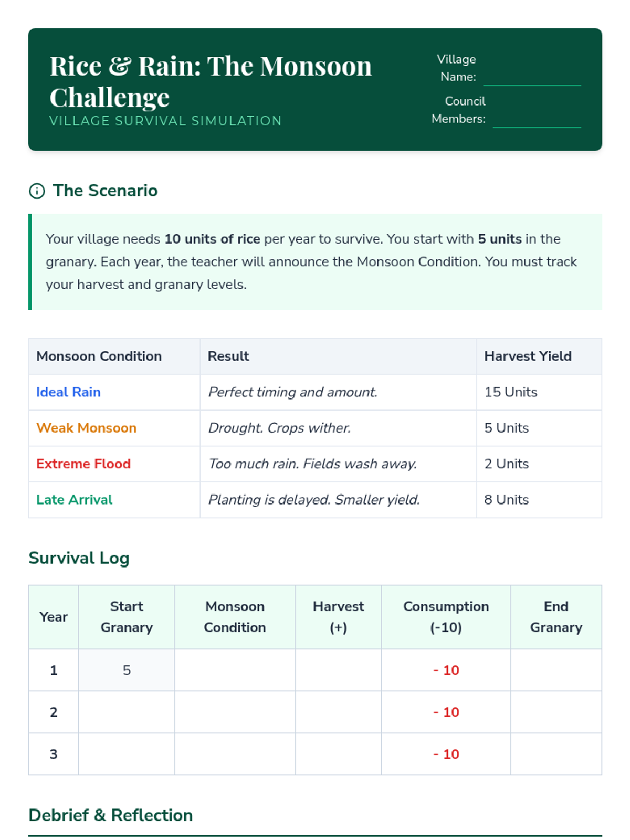
Task: Select Year 1 Monsoon Condition cell
Action: point(235,670)
